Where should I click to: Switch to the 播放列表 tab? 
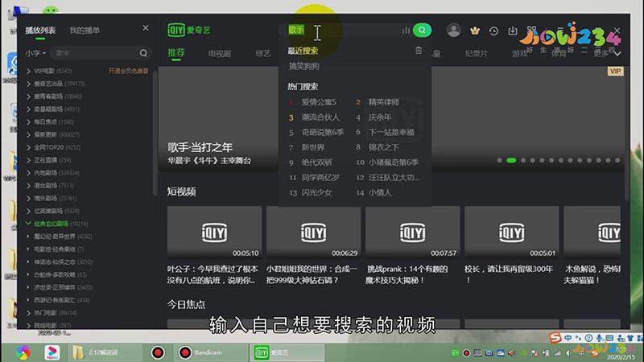40,31
